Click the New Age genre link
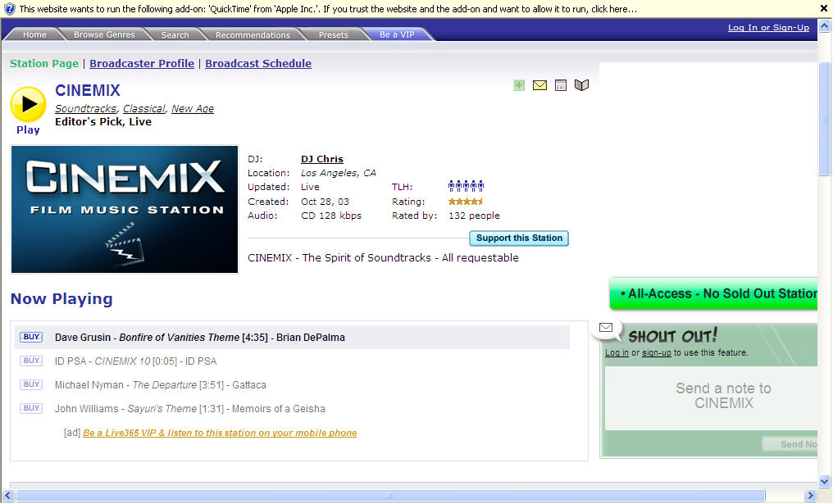This screenshot has height=504, width=833. (x=193, y=108)
